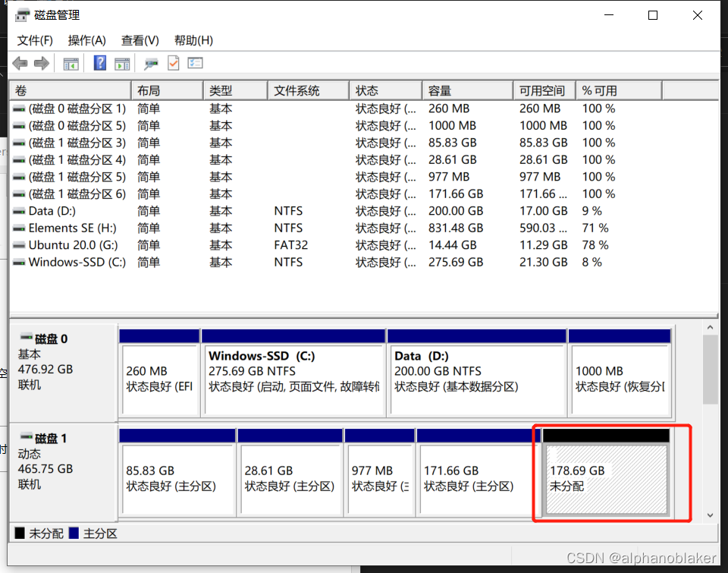Click the list settings toolbar icon

[196, 63]
